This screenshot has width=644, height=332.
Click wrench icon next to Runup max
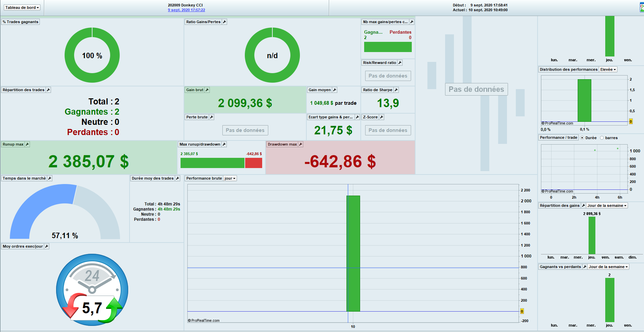(x=27, y=144)
